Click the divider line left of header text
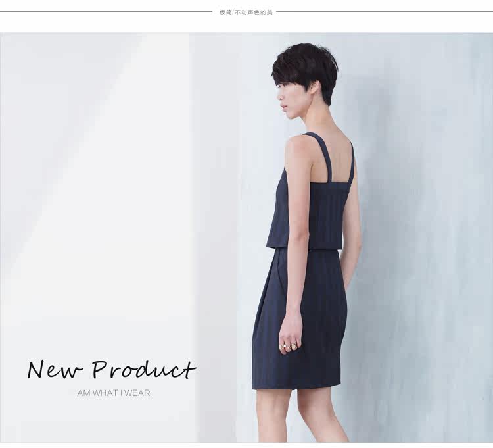Screen dimensions: 493x448 pyautogui.click(x=106, y=12)
